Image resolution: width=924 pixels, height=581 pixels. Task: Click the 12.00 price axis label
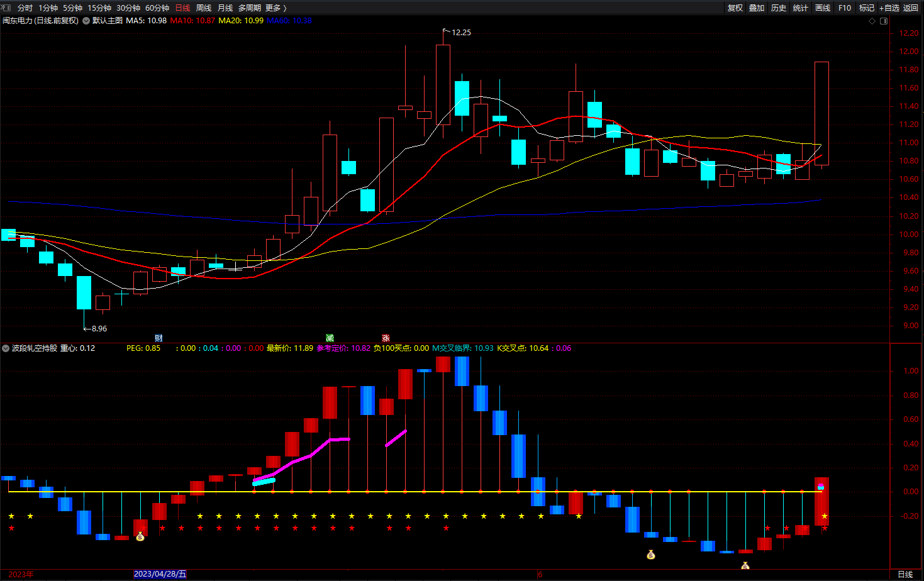pyautogui.click(x=908, y=52)
